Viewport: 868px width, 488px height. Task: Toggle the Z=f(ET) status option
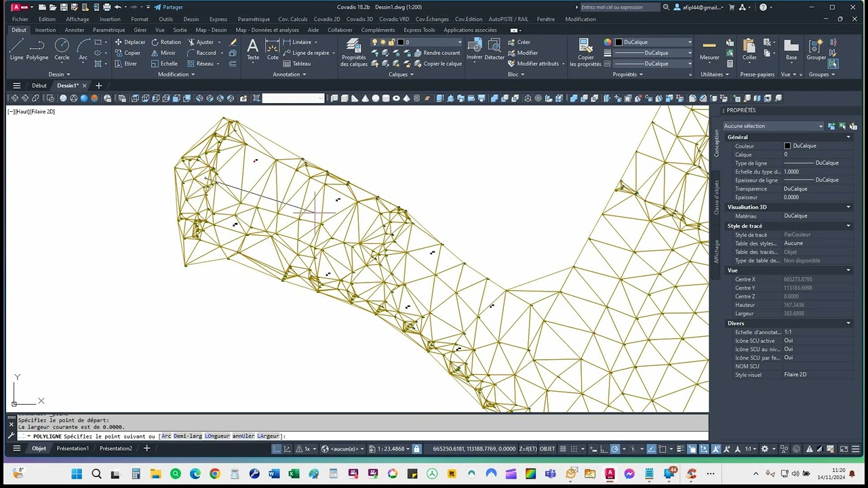(x=528, y=449)
